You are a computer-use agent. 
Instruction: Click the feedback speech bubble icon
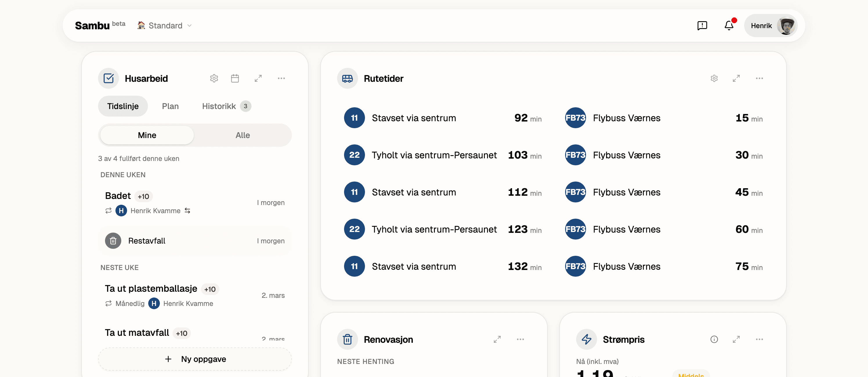click(x=702, y=25)
